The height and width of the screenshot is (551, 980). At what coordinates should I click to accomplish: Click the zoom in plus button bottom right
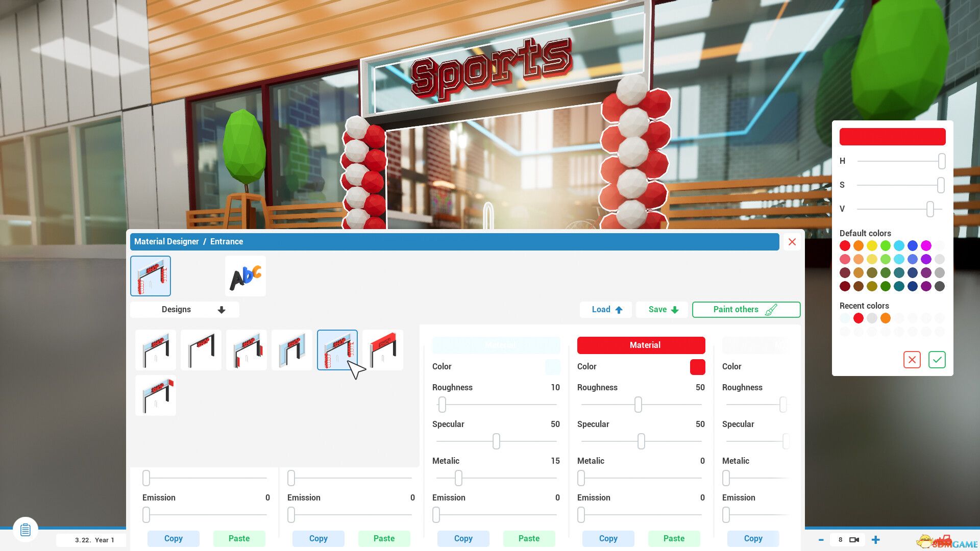point(876,539)
